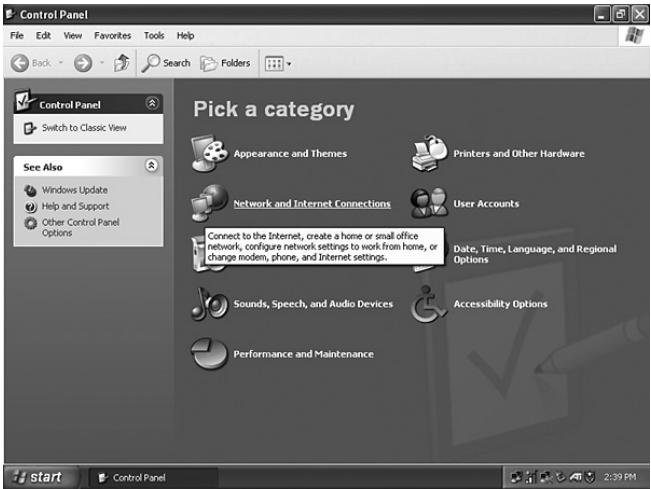Click the Network and Internet Connections globe icon
The height and width of the screenshot is (489, 651).
209,203
